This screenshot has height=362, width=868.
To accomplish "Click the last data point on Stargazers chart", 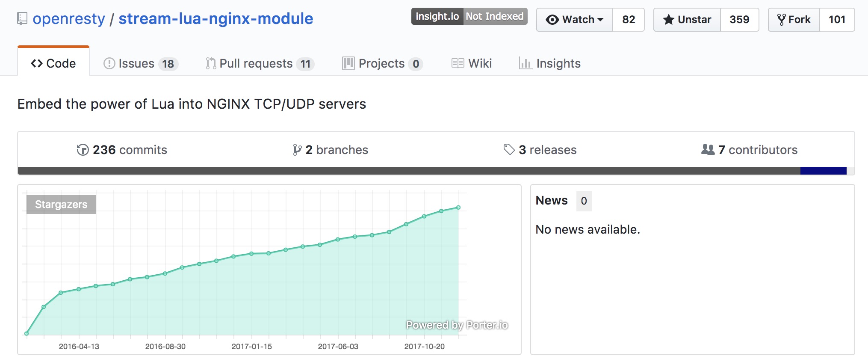I will pos(458,208).
